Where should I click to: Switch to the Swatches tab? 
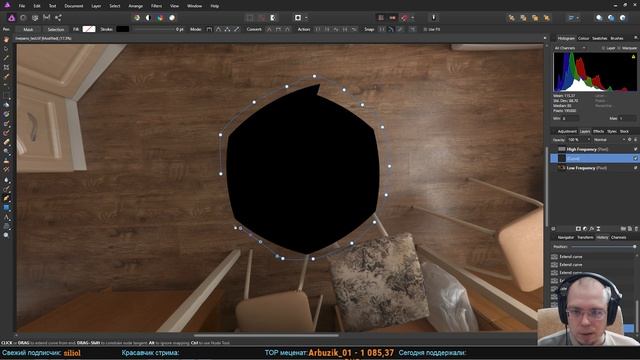(600, 38)
